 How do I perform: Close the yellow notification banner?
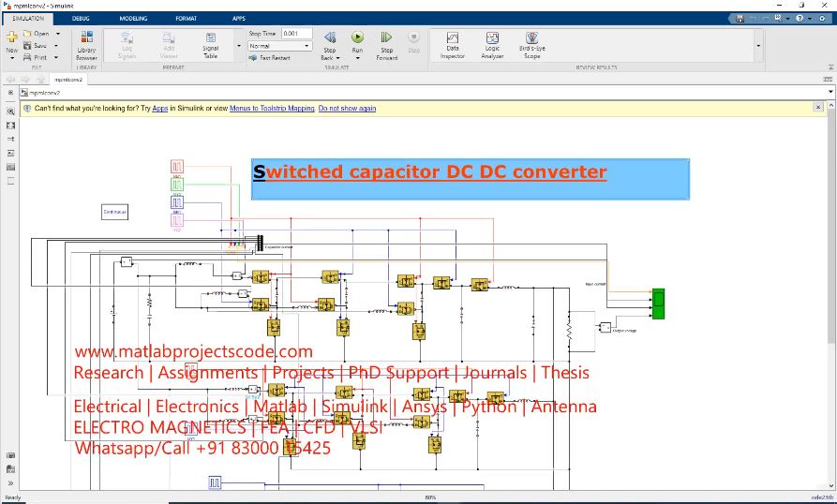pyautogui.click(x=817, y=107)
